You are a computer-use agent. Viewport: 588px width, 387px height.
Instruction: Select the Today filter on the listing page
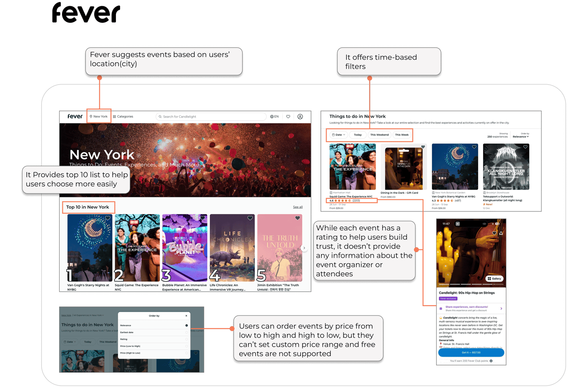pyautogui.click(x=358, y=135)
